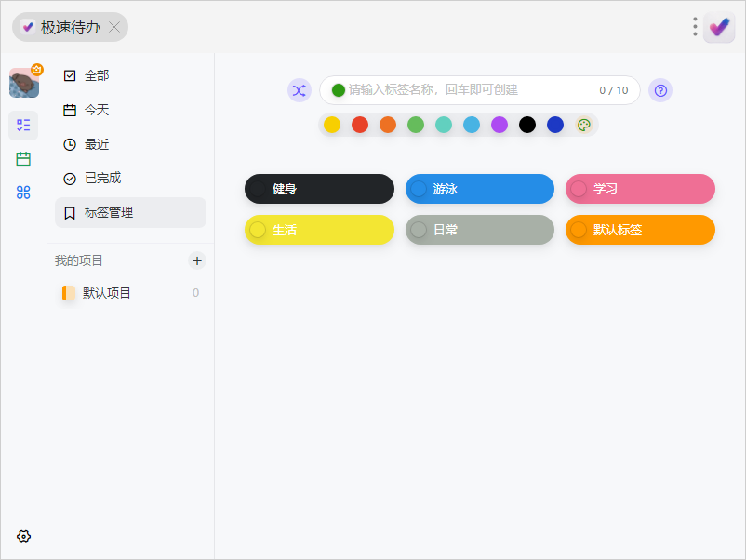746x560 pixels.
Task: Toggle the circle on 日常 tag
Action: click(419, 230)
